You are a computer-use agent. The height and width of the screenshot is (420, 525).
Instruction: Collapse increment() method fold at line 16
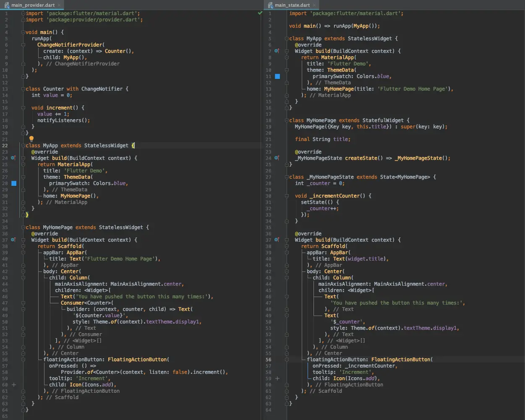[x=24, y=108]
